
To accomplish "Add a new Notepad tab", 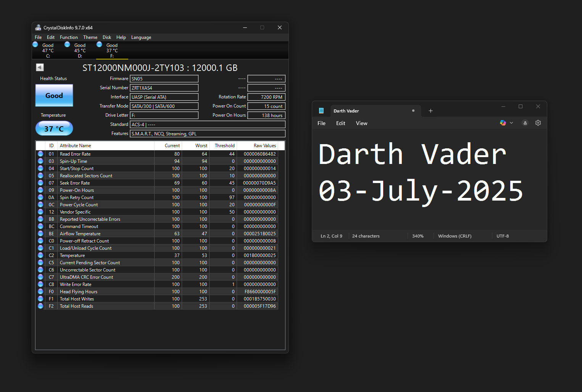I will (430, 111).
